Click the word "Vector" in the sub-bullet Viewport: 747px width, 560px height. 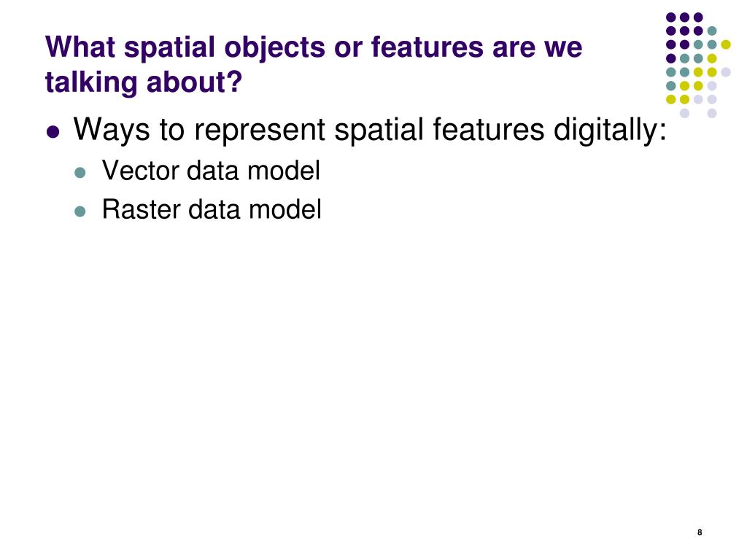[141, 171]
